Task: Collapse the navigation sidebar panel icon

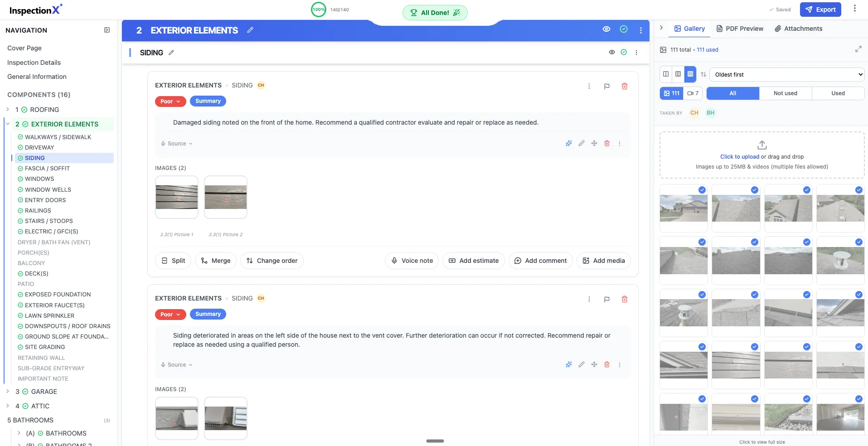Action: 107,30
